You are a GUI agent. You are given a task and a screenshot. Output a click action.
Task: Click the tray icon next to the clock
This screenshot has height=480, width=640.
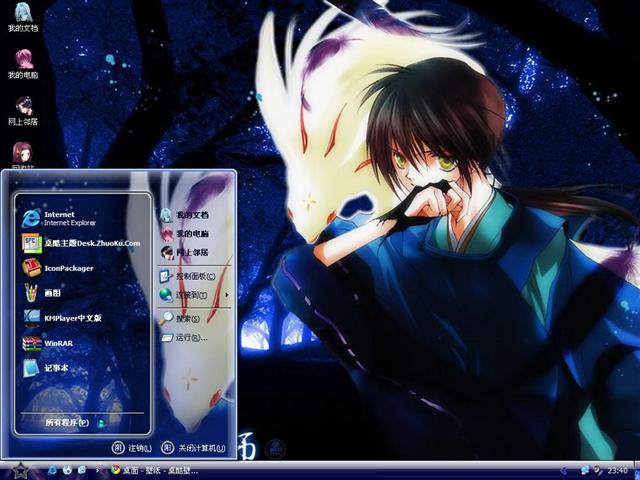[x=598, y=470]
